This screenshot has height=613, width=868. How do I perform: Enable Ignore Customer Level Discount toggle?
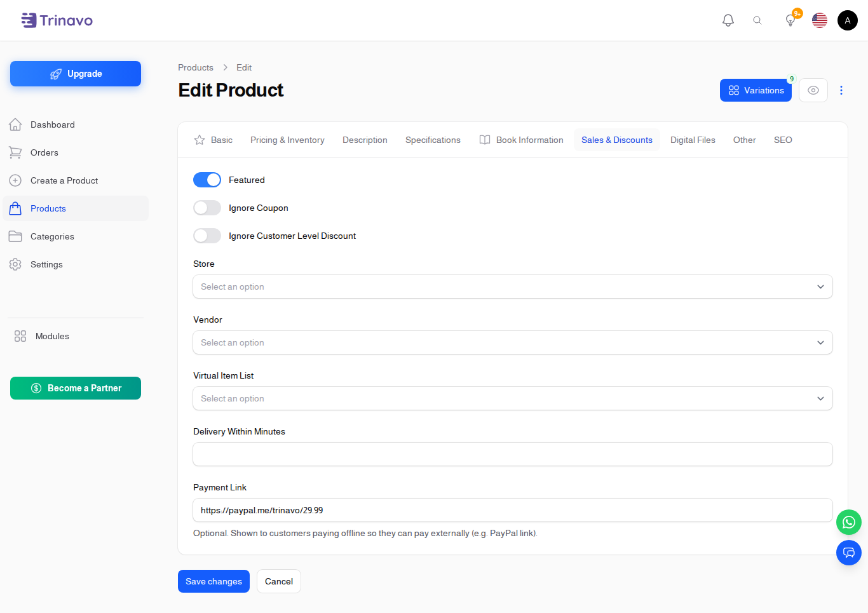(207, 236)
